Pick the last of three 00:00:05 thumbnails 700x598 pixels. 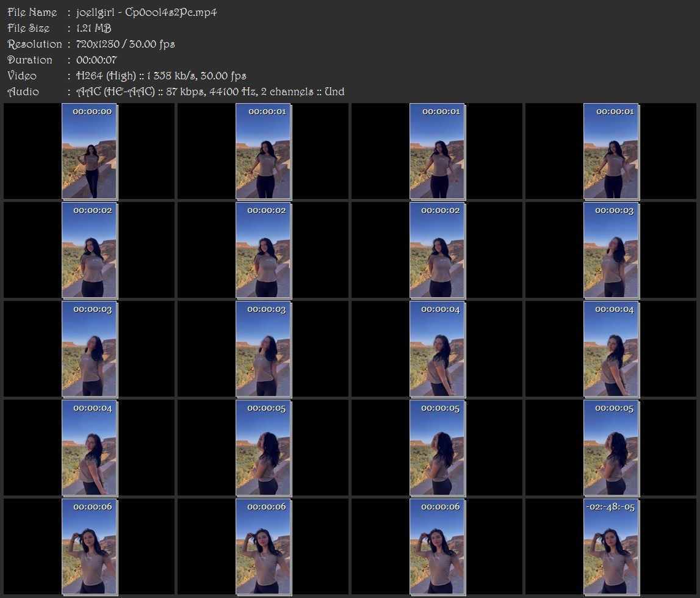611,448
